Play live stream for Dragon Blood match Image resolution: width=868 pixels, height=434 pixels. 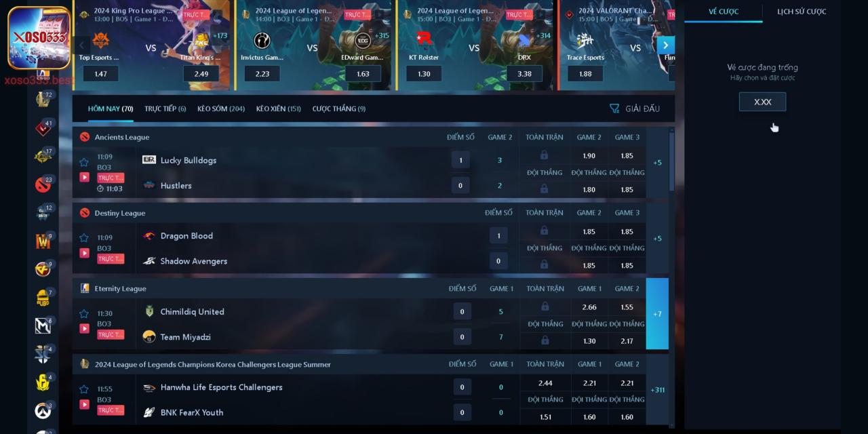tap(84, 253)
